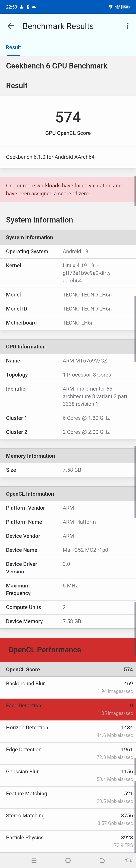
Task: Tap the red Face Detection row
Action: point(68,709)
